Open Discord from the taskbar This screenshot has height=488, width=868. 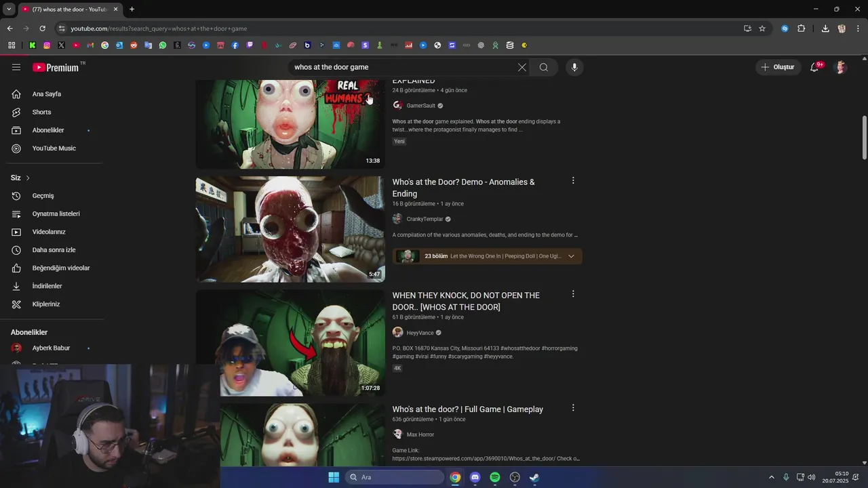(475, 477)
